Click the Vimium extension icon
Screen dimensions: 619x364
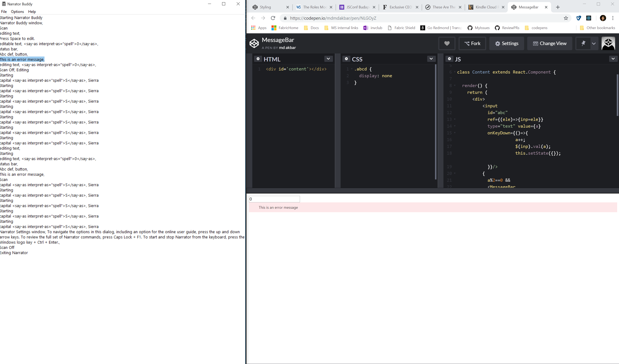(579, 18)
